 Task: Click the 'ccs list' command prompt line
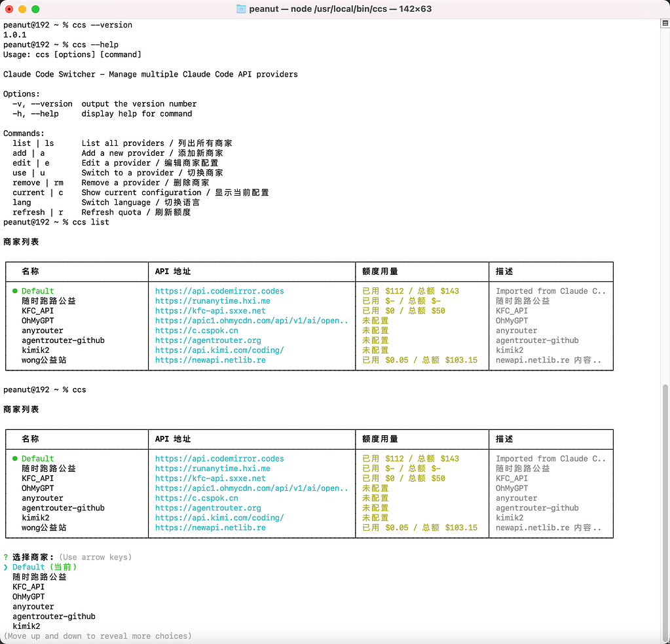56,222
